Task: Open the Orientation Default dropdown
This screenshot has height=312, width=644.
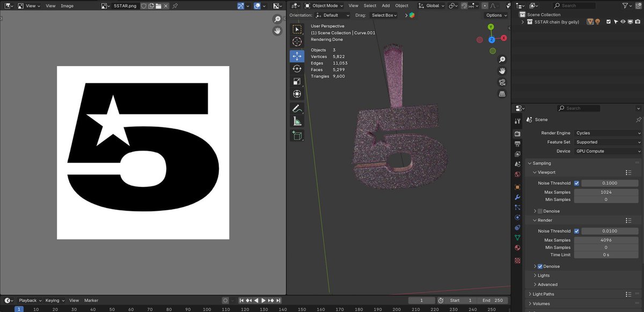Action: coord(332,16)
